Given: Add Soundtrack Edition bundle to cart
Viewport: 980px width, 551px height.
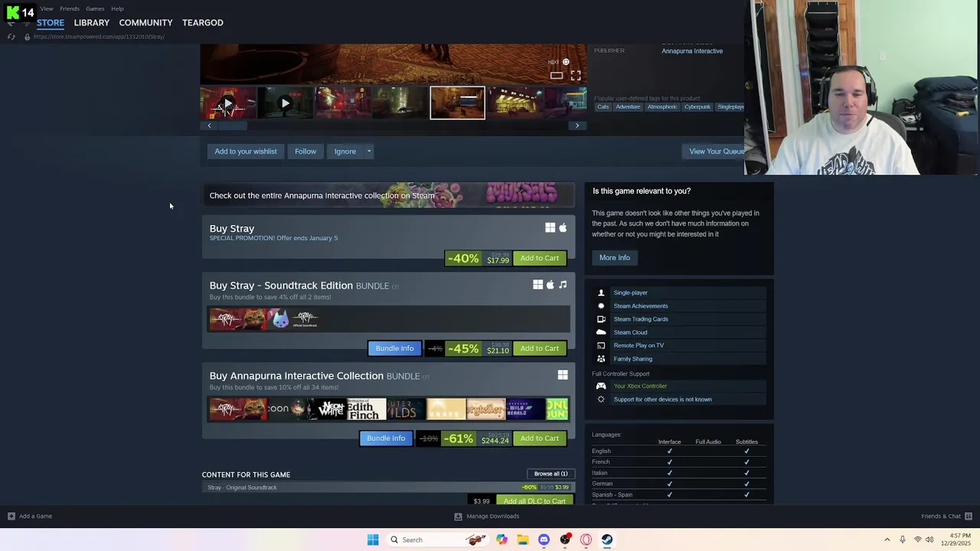Looking at the screenshot, I should (x=540, y=349).
